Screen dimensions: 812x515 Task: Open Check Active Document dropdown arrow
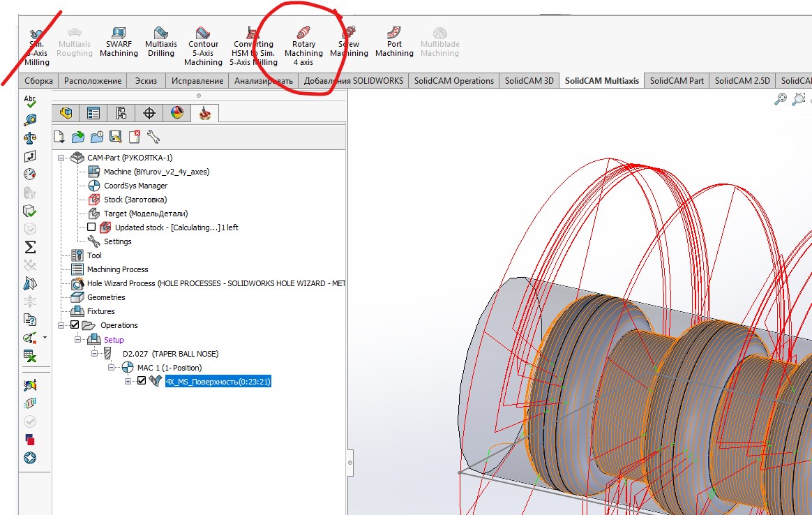point(45,337)
